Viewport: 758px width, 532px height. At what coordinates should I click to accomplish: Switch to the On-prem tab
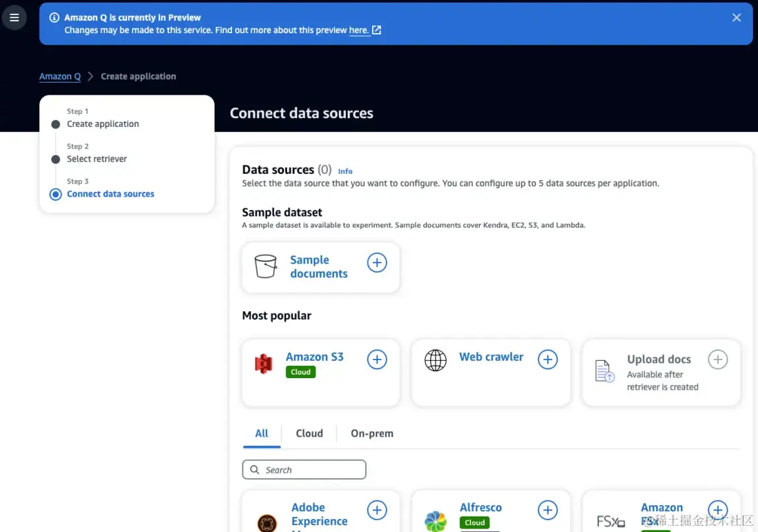371,433
